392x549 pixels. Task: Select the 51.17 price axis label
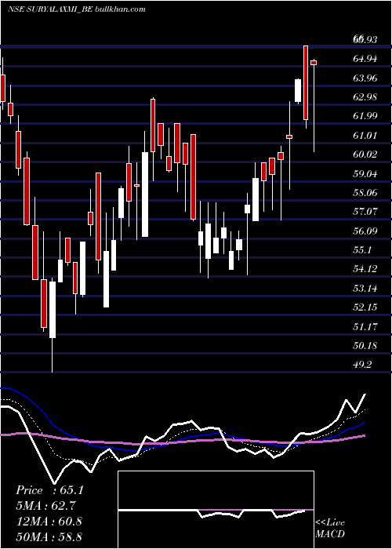click(366, 326)
